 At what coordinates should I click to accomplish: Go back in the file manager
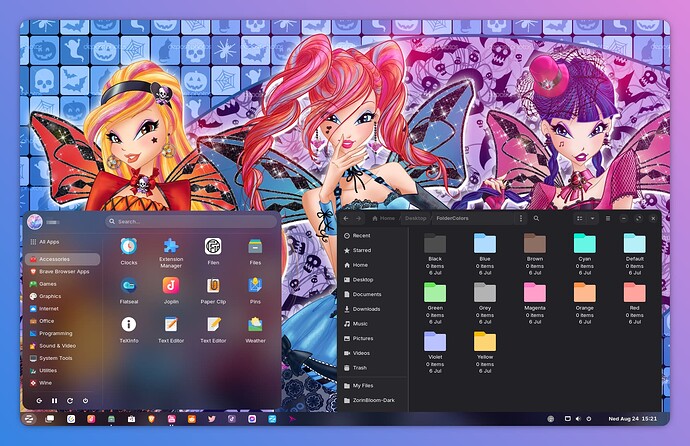point(346,218)
